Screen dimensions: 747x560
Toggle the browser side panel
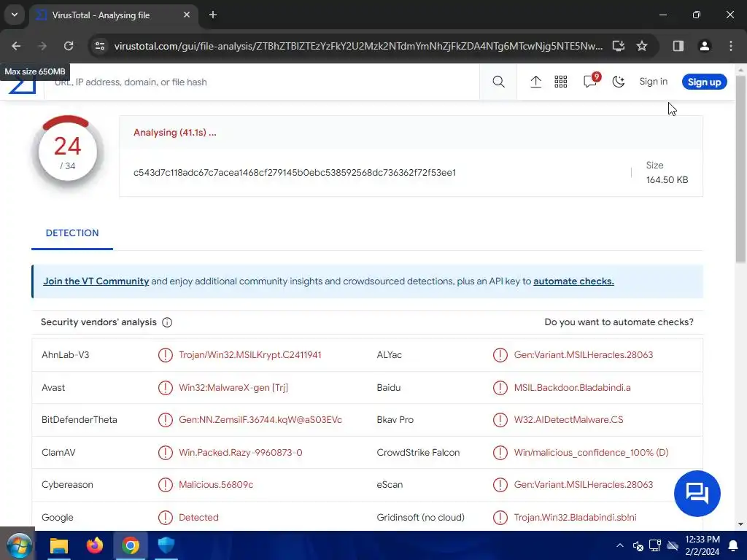(678, 46)
